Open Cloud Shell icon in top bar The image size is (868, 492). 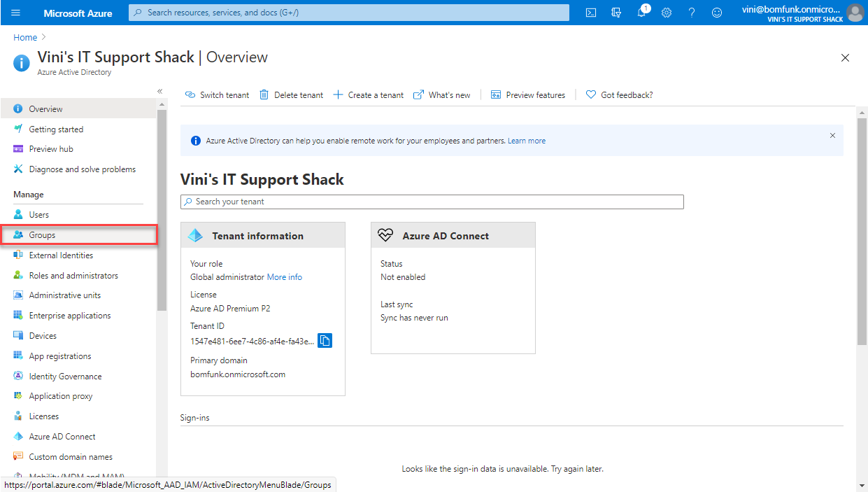click(x=591, y=13)
